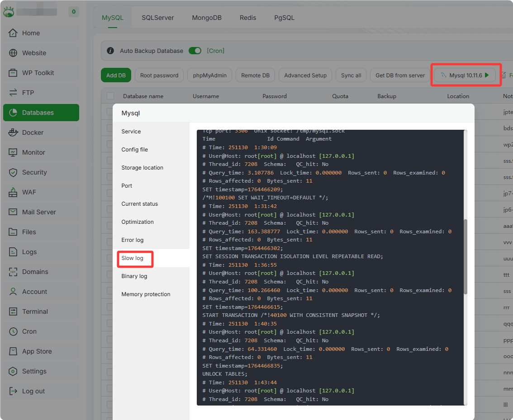Switch to the PgSQL tab

tap(284, 18)
